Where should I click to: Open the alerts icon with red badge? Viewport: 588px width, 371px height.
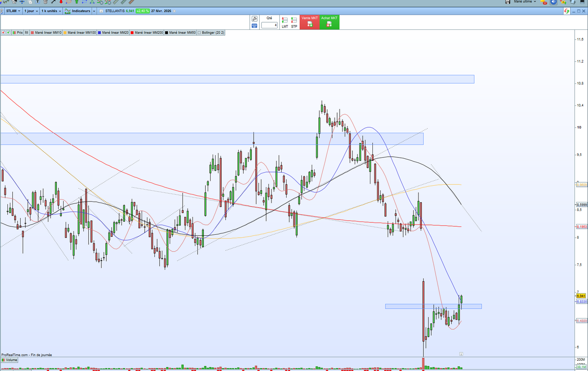point(543,2)
